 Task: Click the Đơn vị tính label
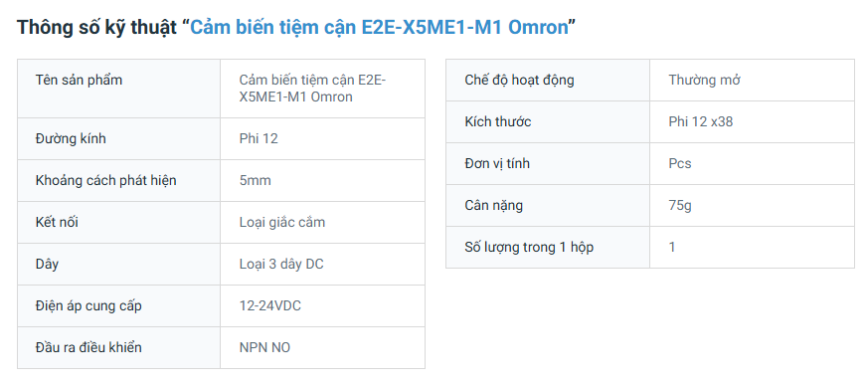497,164
